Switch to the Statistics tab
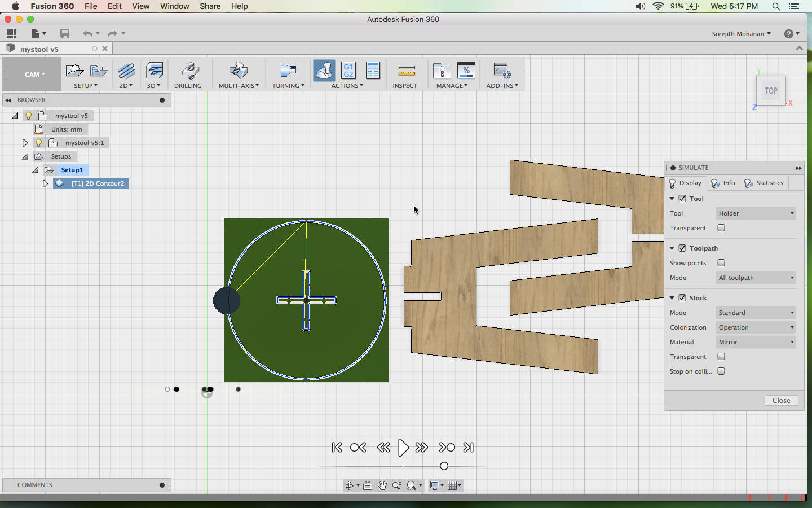Screen dimensions: 812x508 [x=764, y=183]
